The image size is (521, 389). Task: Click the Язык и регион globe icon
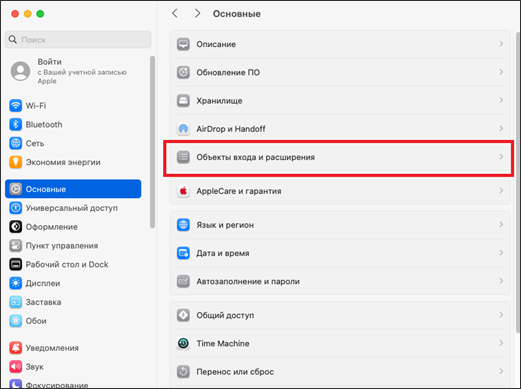[x=183, y=225]
